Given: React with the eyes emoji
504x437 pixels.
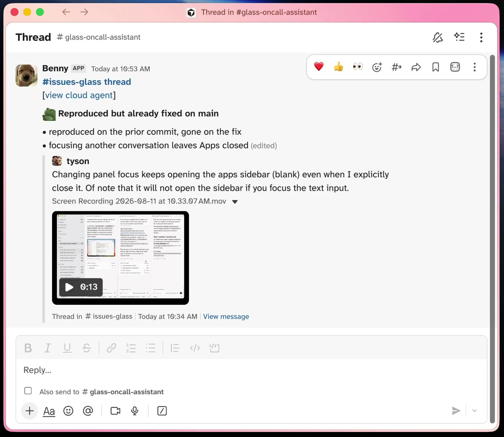Looking at the screenshot, I should click(x=357, y=67).
